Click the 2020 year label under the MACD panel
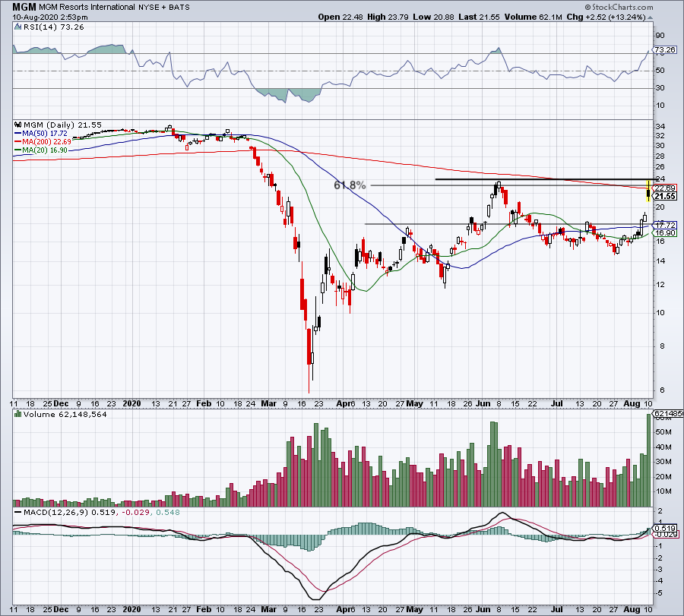 [x=131, y=609]
